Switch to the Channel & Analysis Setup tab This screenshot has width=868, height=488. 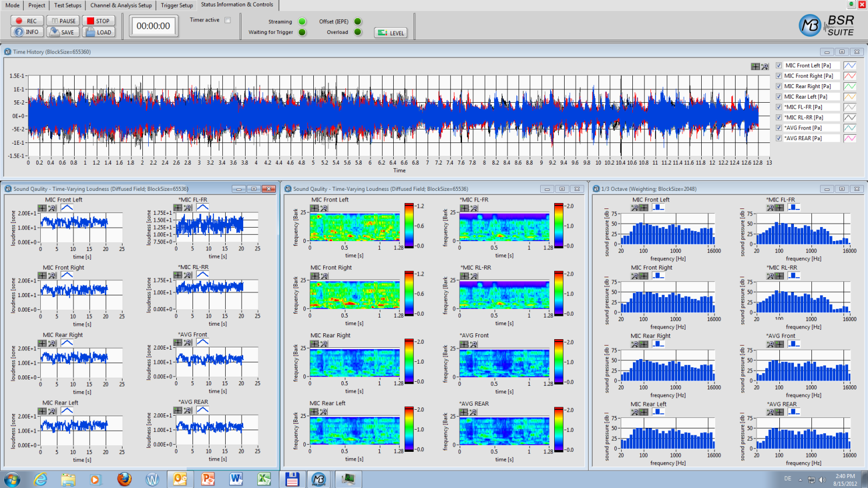pos(121,5)
